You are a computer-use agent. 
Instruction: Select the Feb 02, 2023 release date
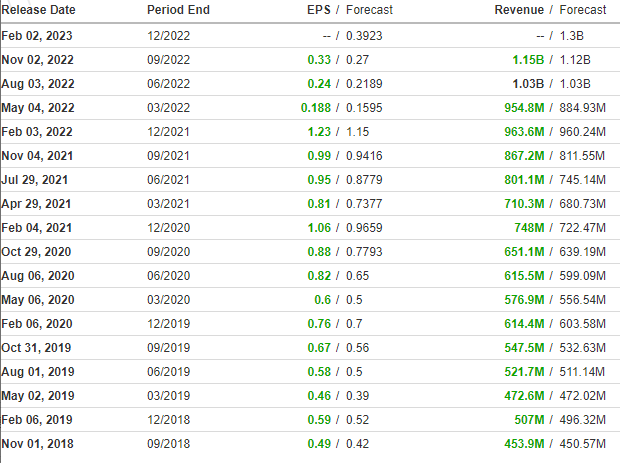[37, 36]
